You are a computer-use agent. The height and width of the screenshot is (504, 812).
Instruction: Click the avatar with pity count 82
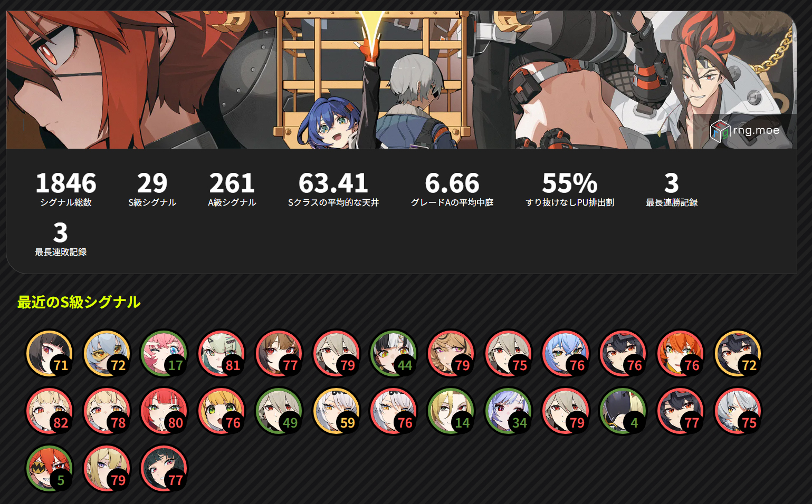[x=50, y=411]
